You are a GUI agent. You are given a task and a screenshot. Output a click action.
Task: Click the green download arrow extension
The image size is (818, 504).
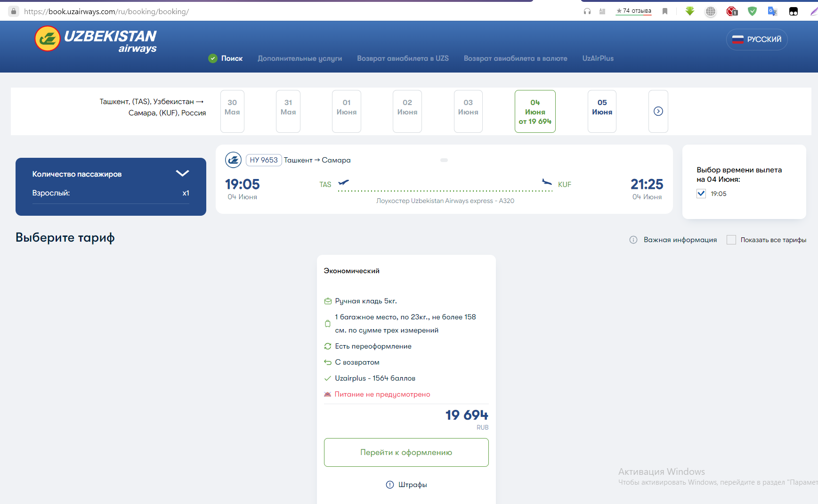click(x=690, y=11)
